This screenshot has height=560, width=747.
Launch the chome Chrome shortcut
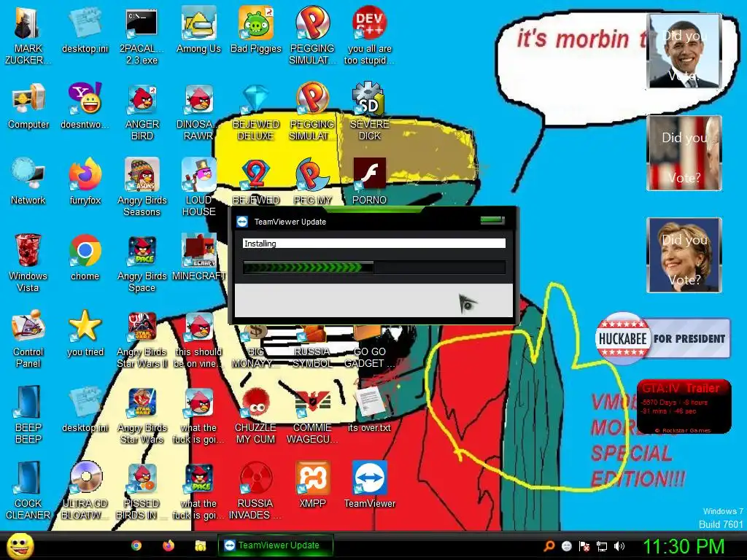85,257
